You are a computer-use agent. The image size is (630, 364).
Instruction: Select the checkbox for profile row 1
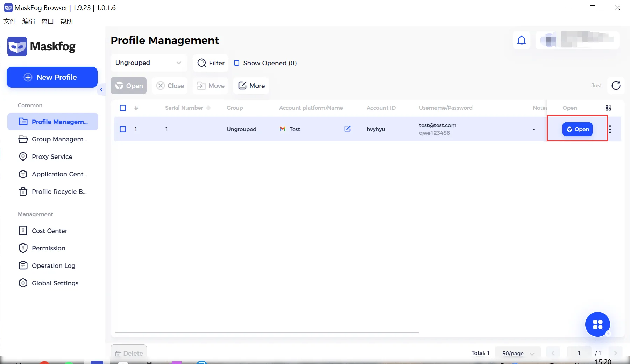pyautogui.click(x=123, y=129)
